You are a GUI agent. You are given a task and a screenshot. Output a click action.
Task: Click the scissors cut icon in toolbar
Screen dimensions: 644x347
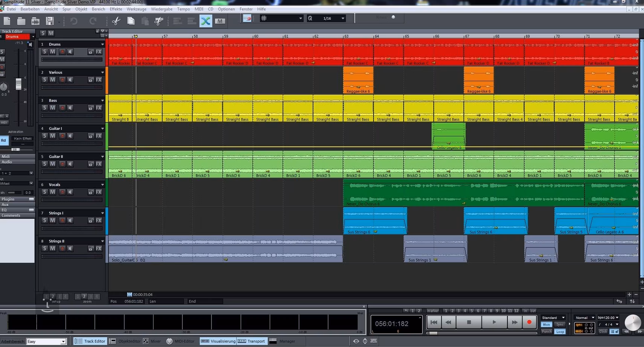(x=116, y=21)
